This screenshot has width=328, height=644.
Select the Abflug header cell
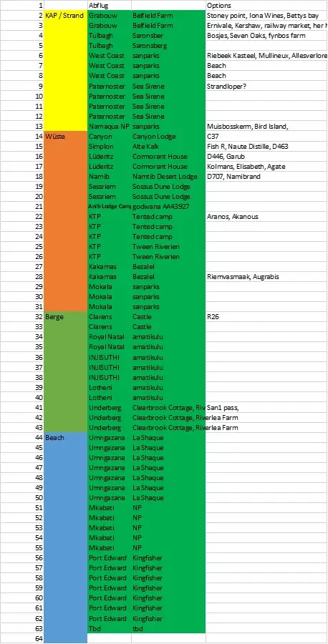(110, 5)
